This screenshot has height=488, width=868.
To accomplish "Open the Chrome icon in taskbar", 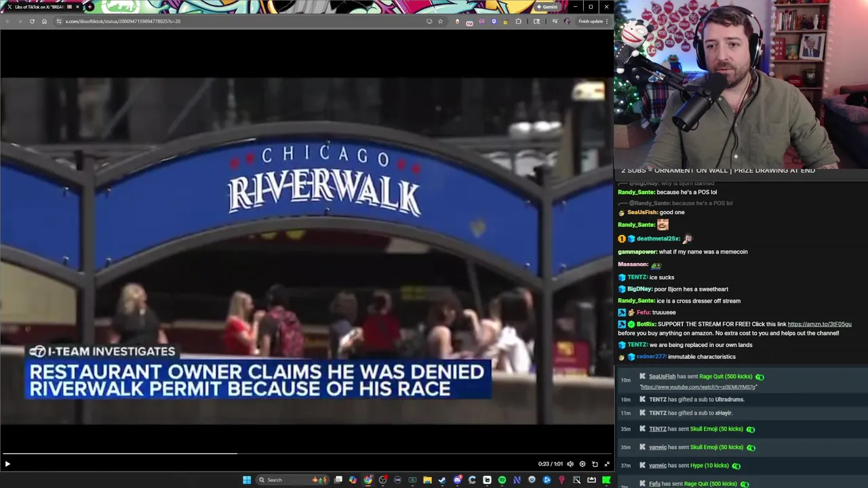I will point(368,480).
